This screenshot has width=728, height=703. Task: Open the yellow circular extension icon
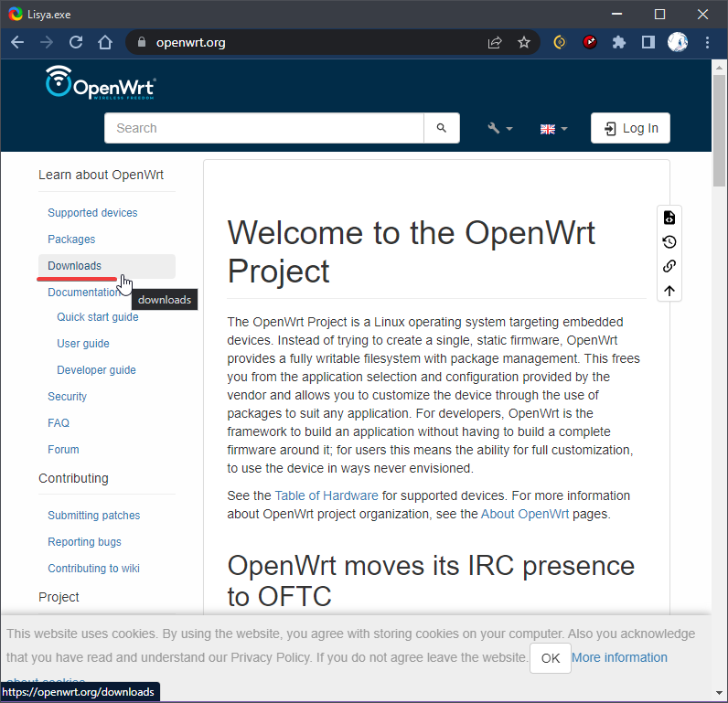[560, 43]
